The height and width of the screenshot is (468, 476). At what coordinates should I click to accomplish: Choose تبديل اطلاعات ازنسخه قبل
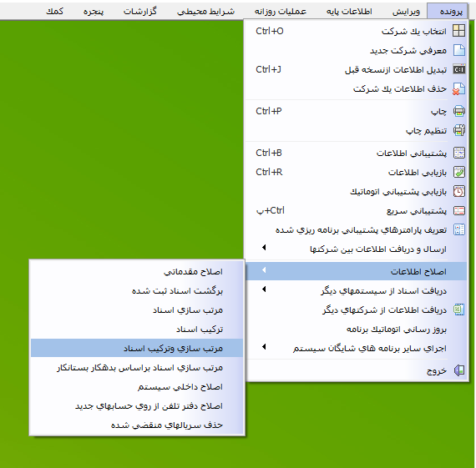click(356, 69)
